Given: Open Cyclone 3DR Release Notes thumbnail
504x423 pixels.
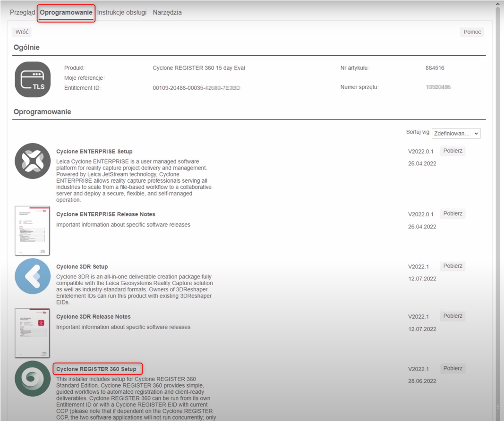Looking at the screenshot, I should (x=33, y=333).
